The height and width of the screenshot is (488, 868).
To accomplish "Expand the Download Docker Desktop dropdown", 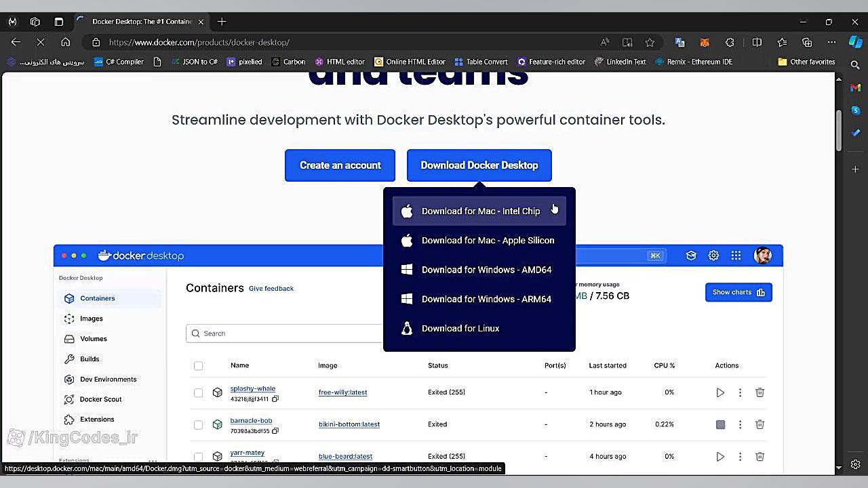I will point(479,165).
